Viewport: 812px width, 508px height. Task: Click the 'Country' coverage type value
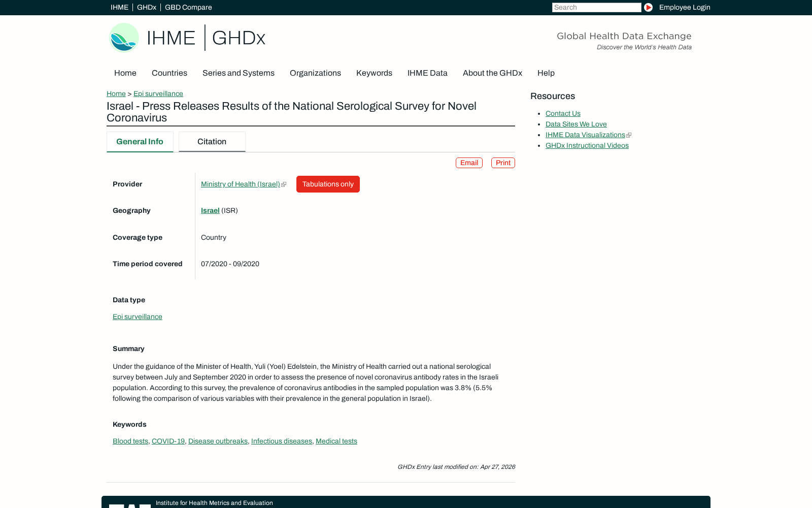pyautogui.click(x=214, y=237)
